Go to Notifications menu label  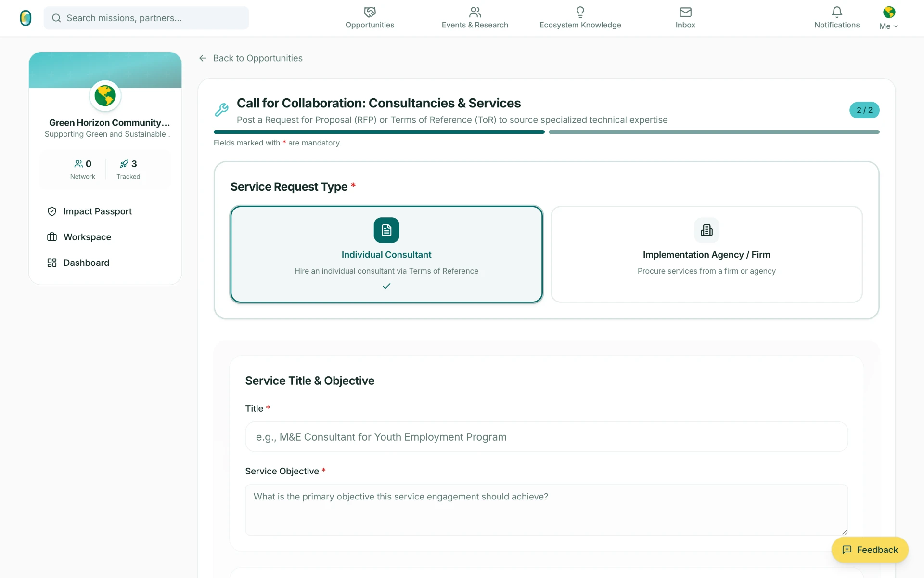837,25
